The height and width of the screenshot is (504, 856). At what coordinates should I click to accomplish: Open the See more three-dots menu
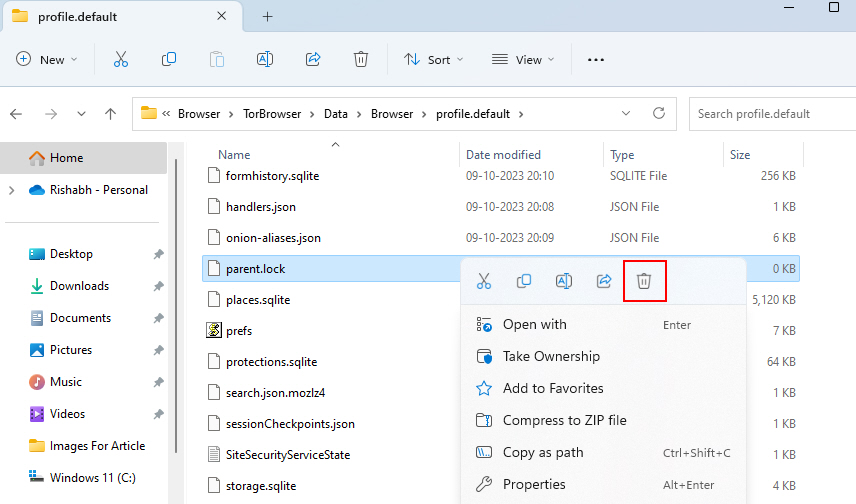point(596,60)
